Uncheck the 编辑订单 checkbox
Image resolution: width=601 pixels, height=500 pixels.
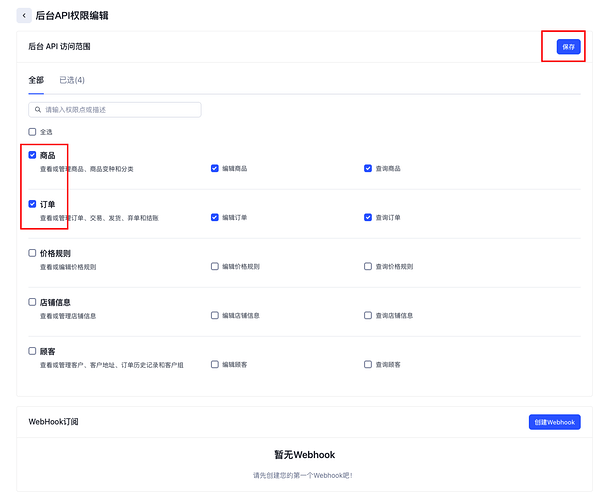click(x=215, y=217)
